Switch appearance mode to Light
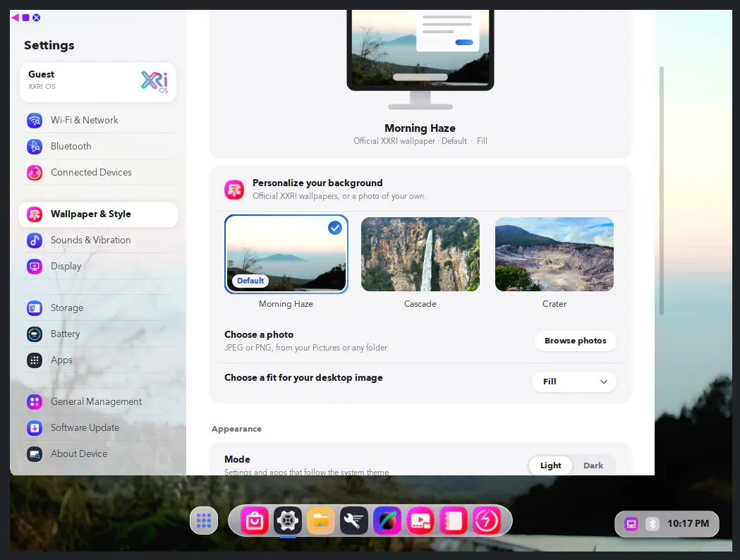This screenshot has width=740, height=560. point(550,465)
